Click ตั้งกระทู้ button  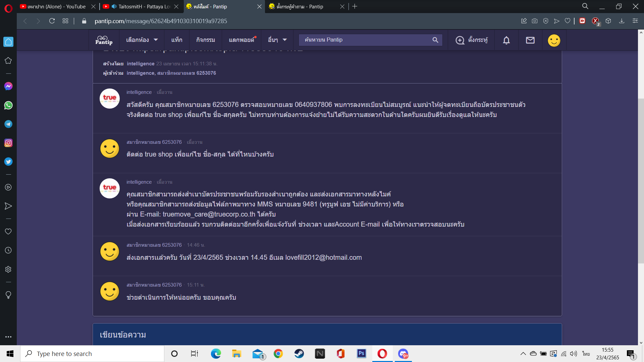click(x=471, y=40)
